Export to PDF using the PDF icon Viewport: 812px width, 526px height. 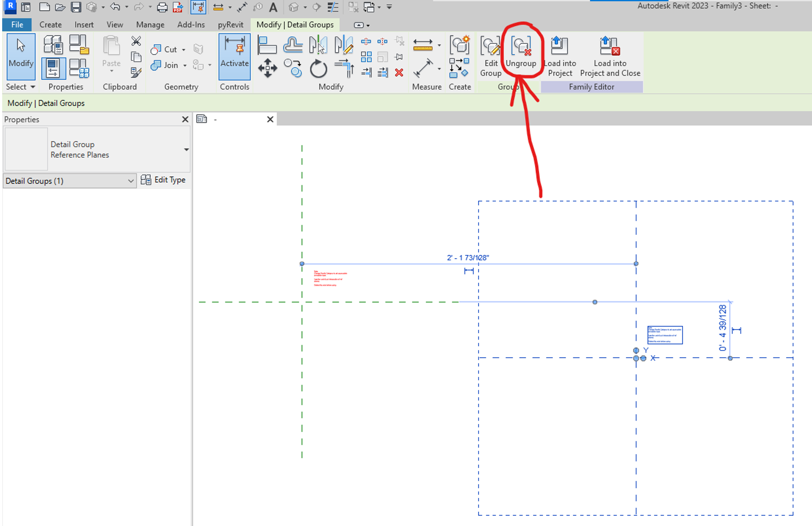(178, 7)
